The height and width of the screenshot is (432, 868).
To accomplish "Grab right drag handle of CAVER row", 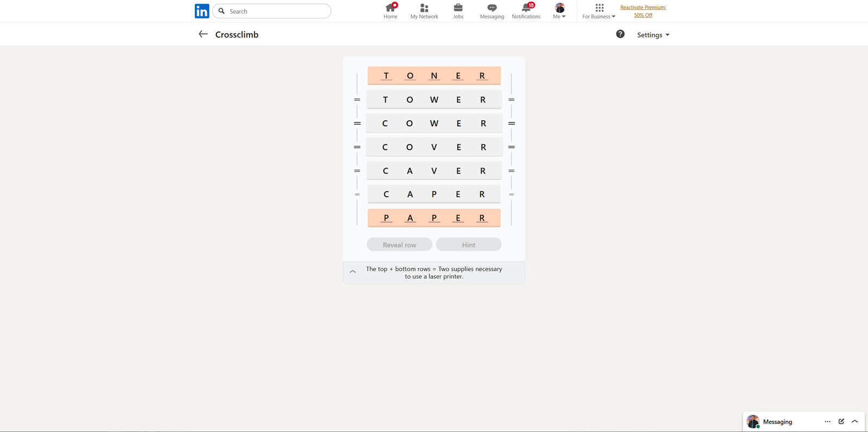I will pos(511,171).
